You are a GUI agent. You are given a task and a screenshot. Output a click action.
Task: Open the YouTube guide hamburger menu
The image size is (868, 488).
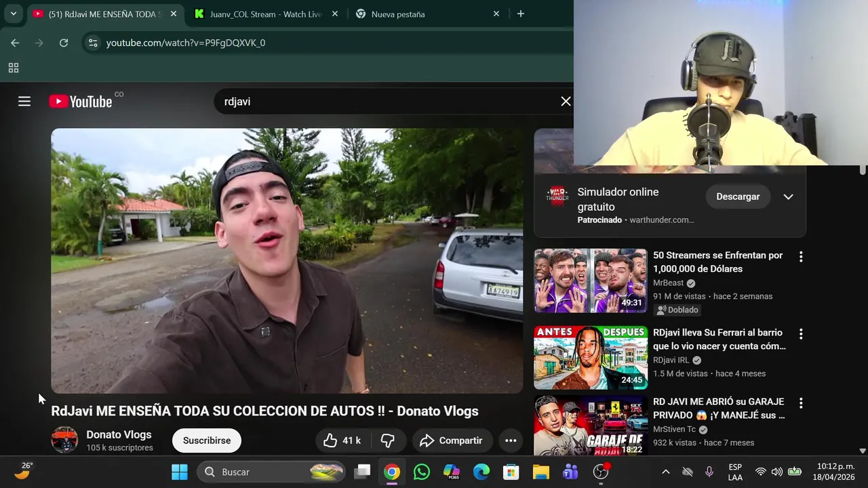(x=24, y=102)
